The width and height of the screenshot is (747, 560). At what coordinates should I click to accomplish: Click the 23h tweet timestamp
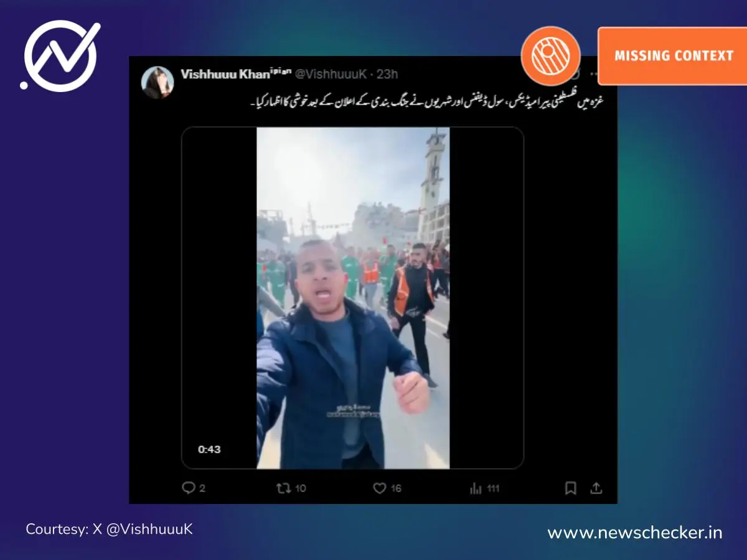tap(387, 74)
